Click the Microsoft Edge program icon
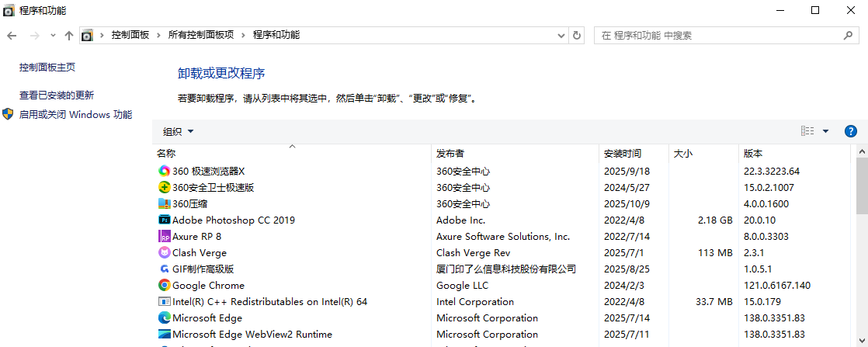The height and width of the screenshot is (347, 868). 164,318
